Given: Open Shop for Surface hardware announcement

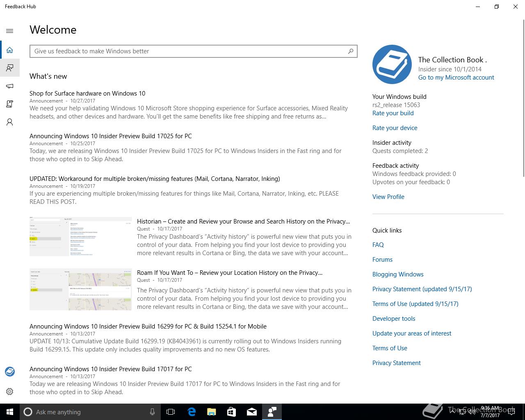Looking at the screenshot, I should coord(87,94).
